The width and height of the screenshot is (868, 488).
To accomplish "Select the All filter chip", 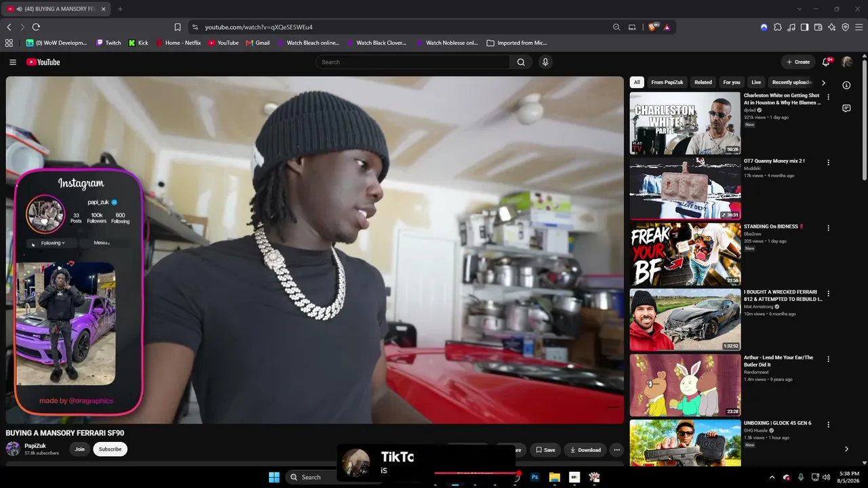I will pyautogui.click(x=637, y=83).
